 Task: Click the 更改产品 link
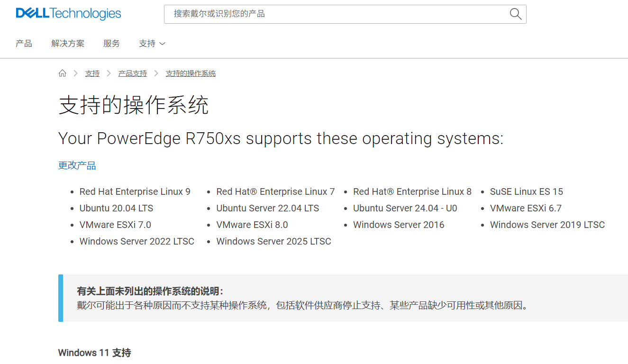click(x=77, y=165)
